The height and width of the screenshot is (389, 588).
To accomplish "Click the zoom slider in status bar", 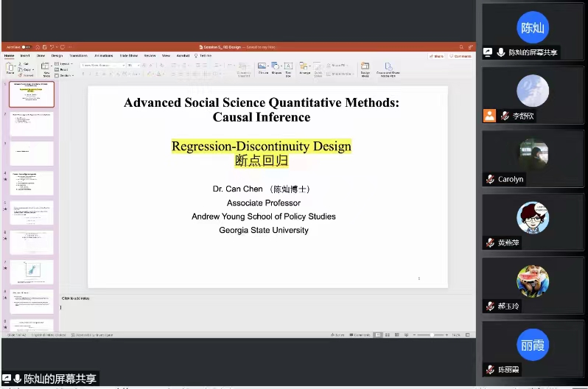I will click(435, 334).
